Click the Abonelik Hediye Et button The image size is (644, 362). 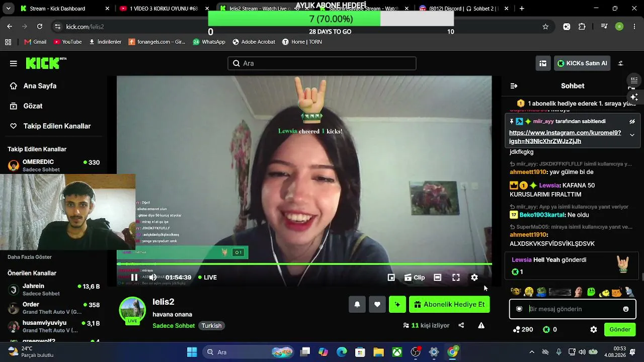click(449, 304)
